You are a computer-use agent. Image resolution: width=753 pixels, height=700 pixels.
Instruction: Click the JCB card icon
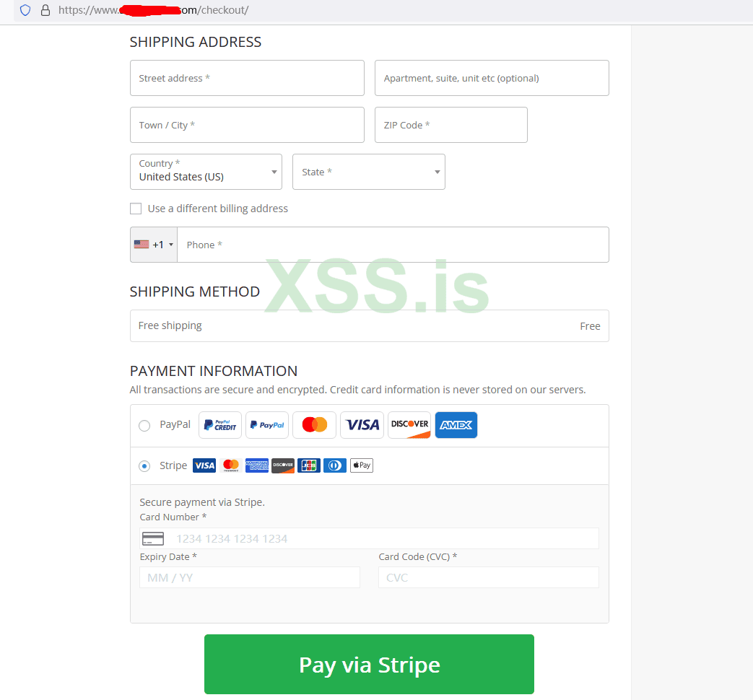309,465
